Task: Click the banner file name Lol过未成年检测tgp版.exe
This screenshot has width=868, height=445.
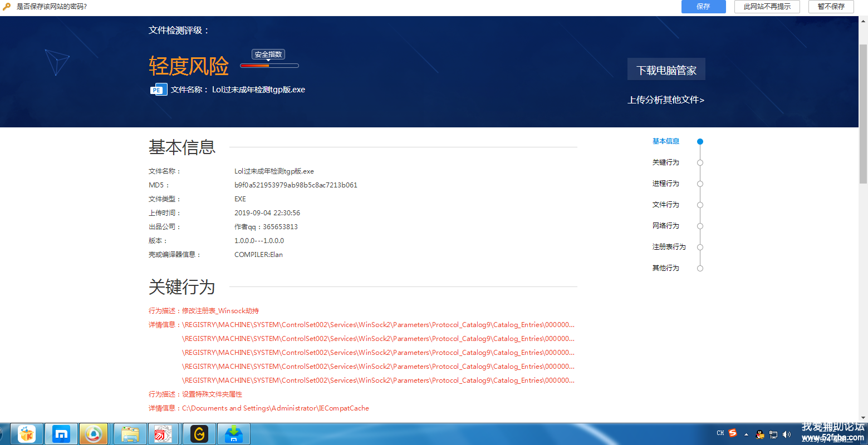Action: [x=258, y=90]
